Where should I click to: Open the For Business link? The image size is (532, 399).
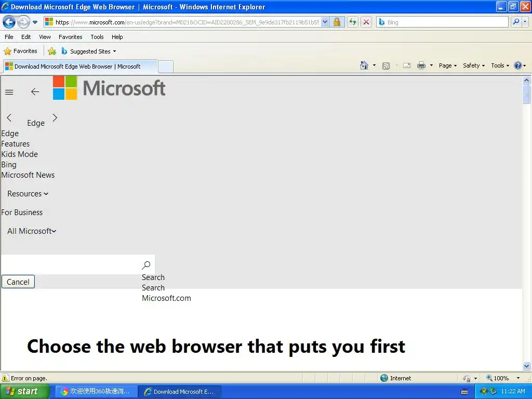22,212
